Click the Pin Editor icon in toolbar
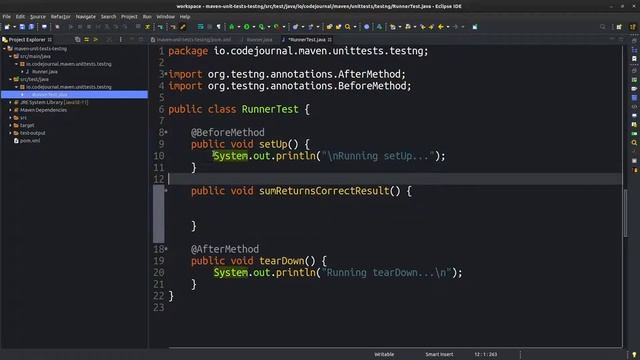The height and width of the screenshot is (360, 640). coord(475,27)
